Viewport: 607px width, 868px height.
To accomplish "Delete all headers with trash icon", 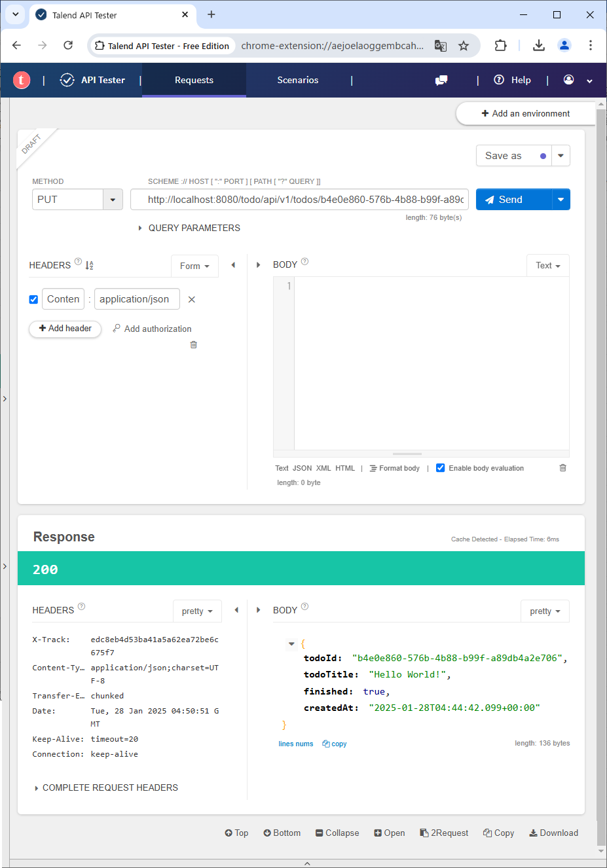I will (193, 344).
